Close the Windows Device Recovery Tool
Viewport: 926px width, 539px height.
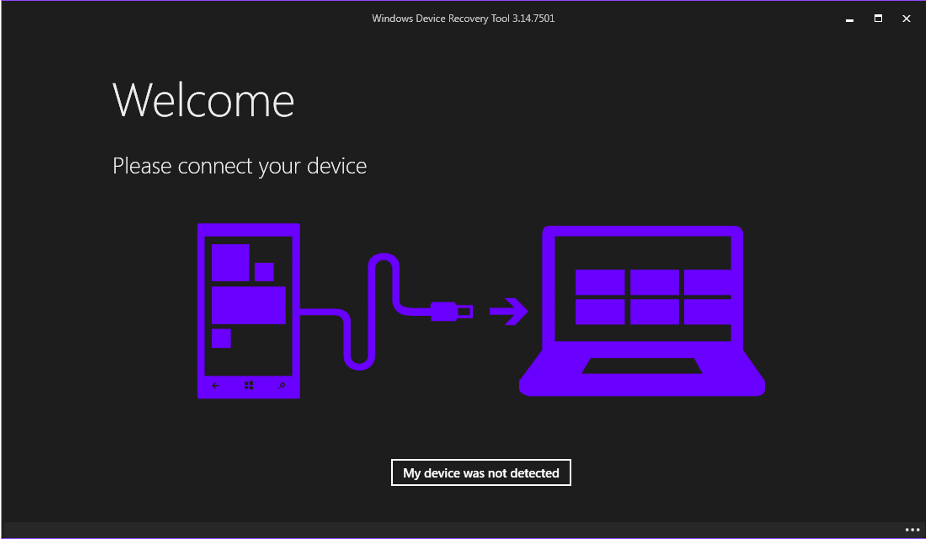pyautogui.click(x=906, y=18)
